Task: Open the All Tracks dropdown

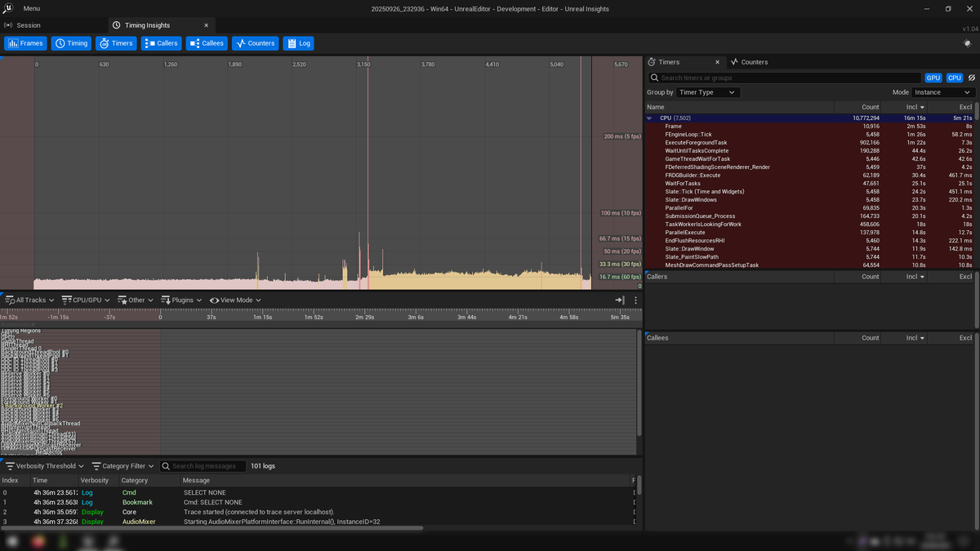Action: 29,300
